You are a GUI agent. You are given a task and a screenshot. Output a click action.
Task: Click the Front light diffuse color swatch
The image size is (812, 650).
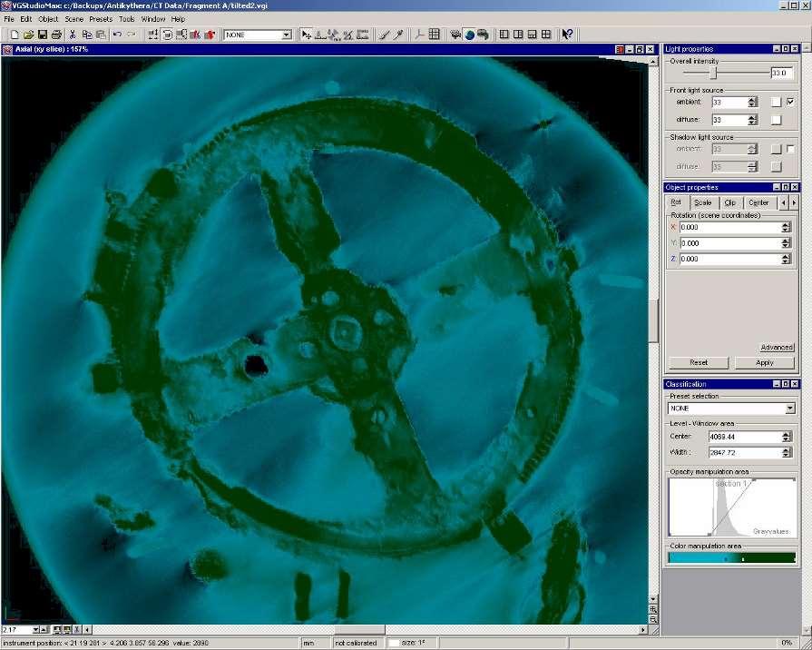[x=776, y=120]
